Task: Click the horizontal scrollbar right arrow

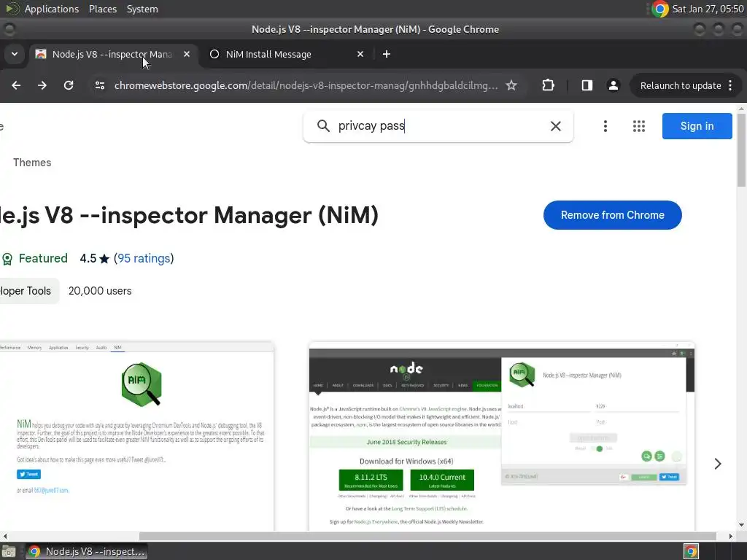Action: click(x=731, y=536)
